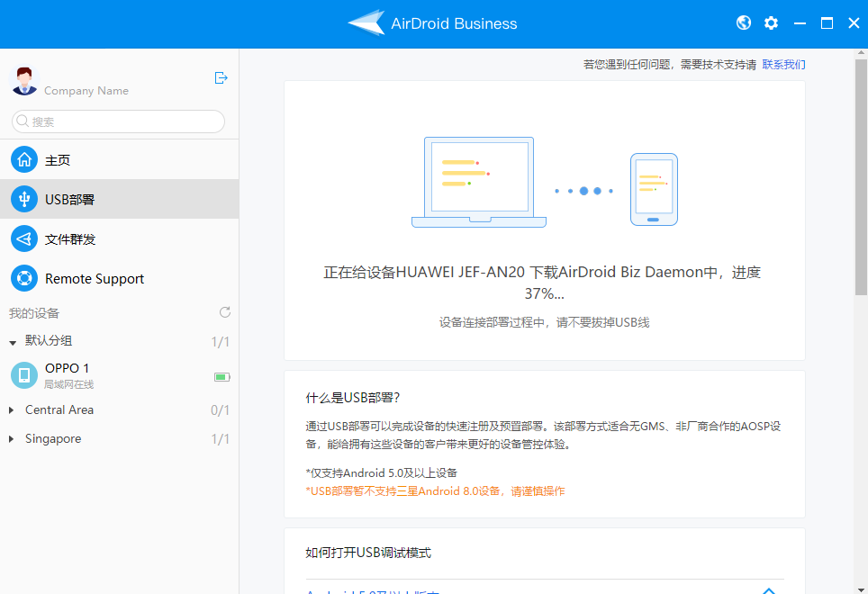Click the home icon next to 主页
868x594 pixels.
click(24, 160)
